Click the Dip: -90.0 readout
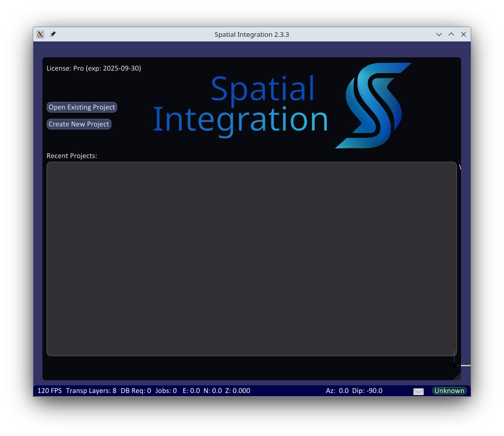Image resolution: width=504 pixels, height=436 pixels. [x=367, y=390]
